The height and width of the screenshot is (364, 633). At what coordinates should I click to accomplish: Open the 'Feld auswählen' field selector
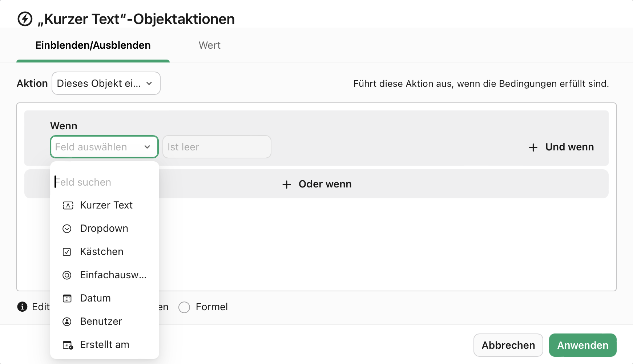[104, 147]
